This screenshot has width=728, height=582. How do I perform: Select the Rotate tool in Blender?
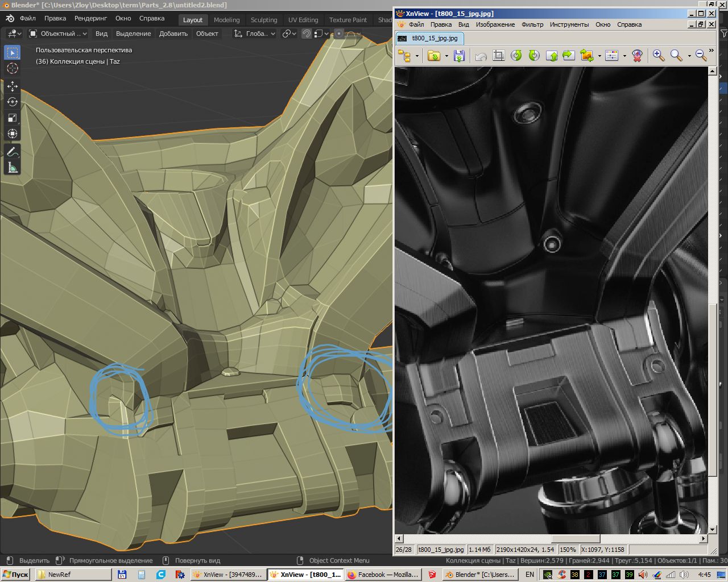tap(12, 102)
